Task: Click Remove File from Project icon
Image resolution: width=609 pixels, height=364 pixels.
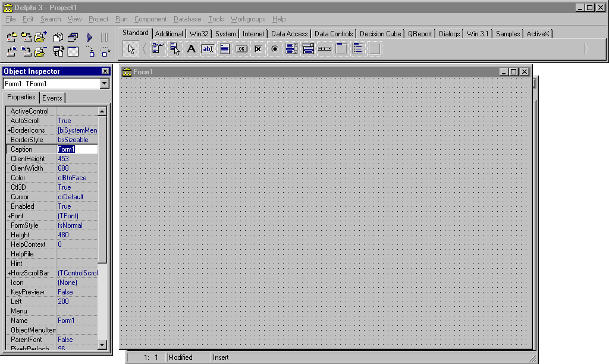Action: coord(40,52)
